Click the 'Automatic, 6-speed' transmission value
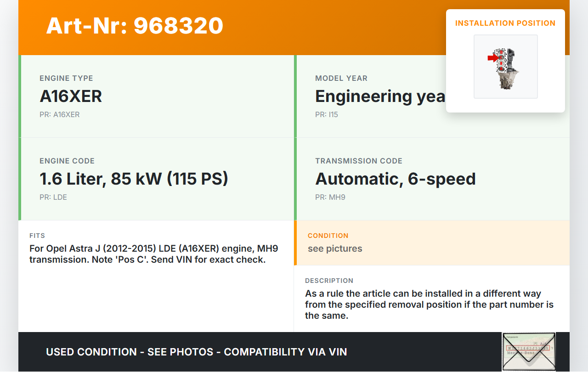The image size is (588, 372). click(x=395, y=179)
